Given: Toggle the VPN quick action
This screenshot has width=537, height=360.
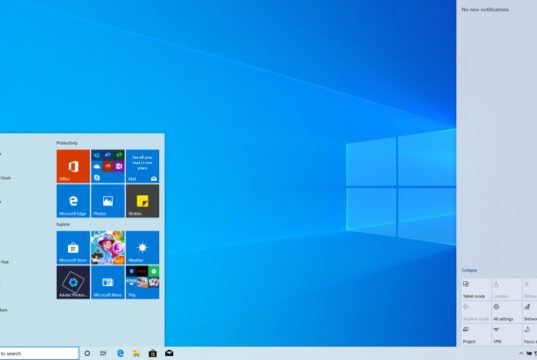Looking at the screenshot, I should 507,335.
